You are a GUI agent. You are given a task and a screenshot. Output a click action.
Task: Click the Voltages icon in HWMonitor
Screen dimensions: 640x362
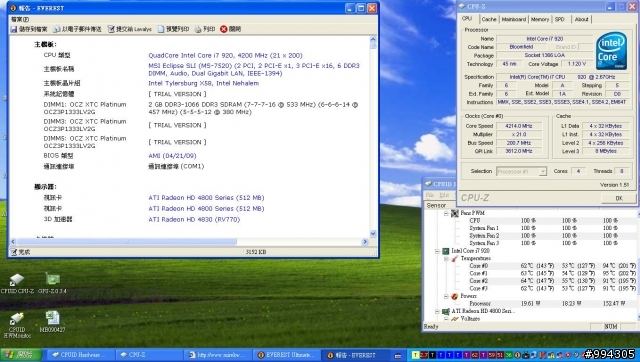point(455,319)
